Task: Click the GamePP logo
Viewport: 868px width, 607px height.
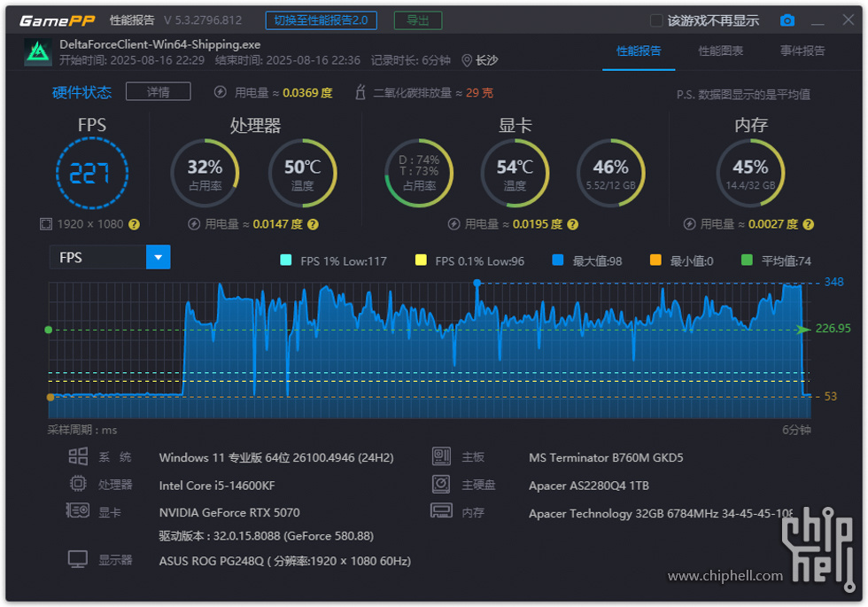Action: pos(57,20)
